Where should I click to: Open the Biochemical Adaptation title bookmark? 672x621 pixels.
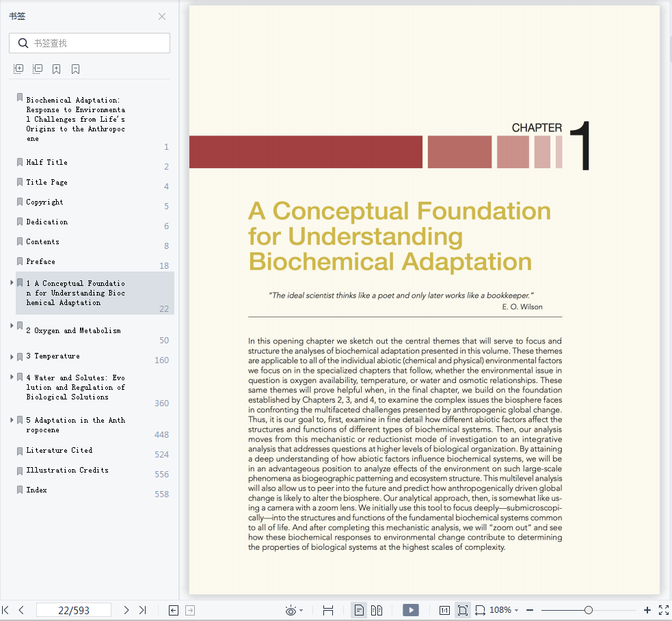pyautogui.click(x=75, y=119)
